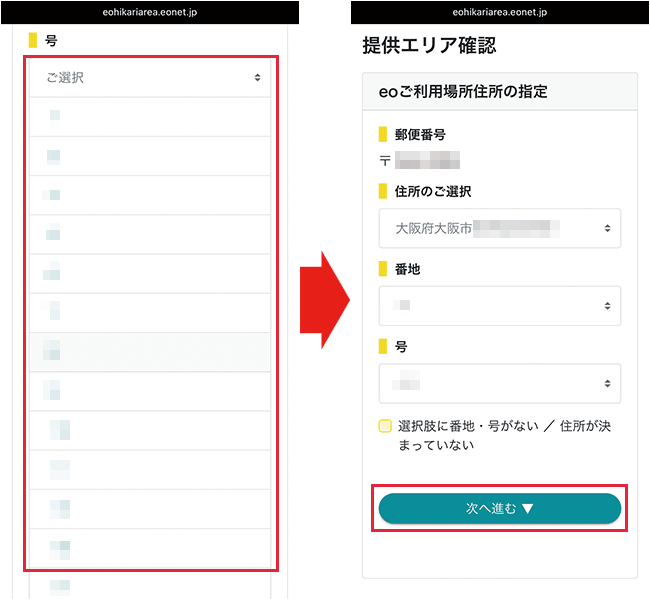Click the yellow marker beside 号 on left screen
The image size is (650, 600).
pos(33,41)
